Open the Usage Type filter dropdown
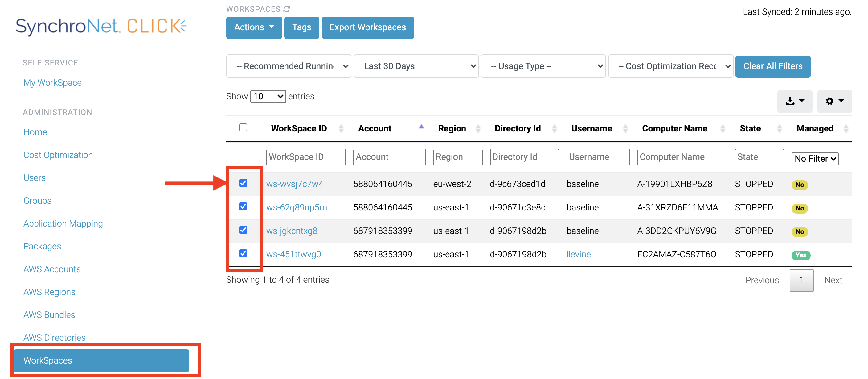 (x=543, y=66)
